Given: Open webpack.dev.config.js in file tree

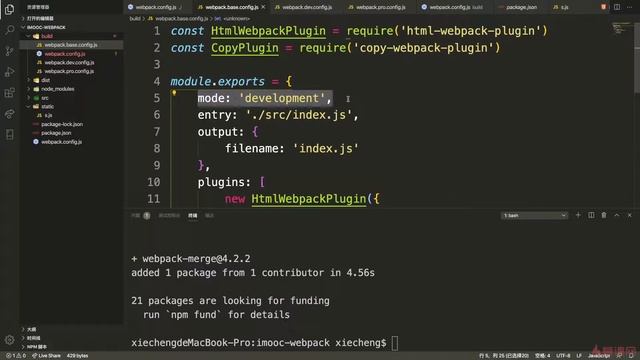Looking at the screenshot, I should pyautogui.click(x=71, y=62).
